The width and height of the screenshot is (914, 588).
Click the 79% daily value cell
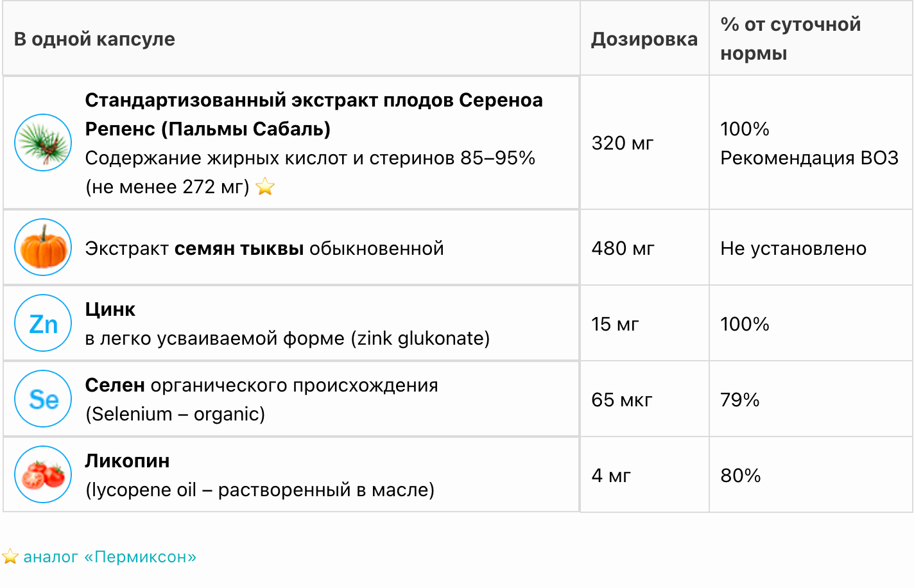tap(740, 400)
